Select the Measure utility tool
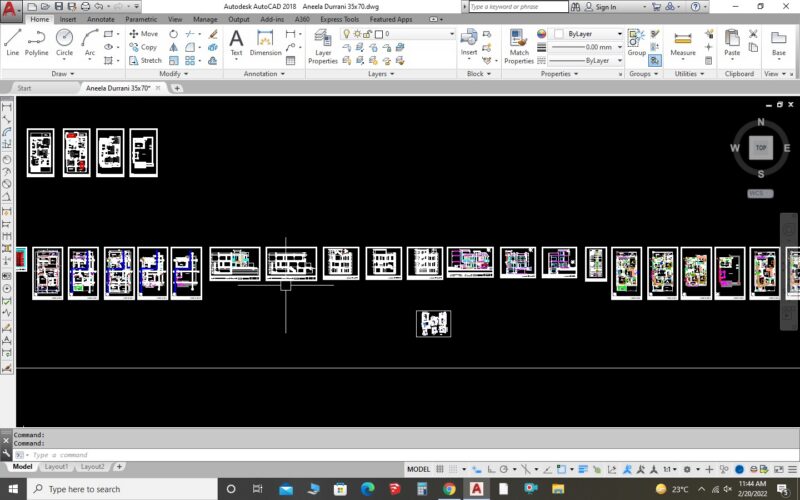The image size is (800, 500). (683, 43)
